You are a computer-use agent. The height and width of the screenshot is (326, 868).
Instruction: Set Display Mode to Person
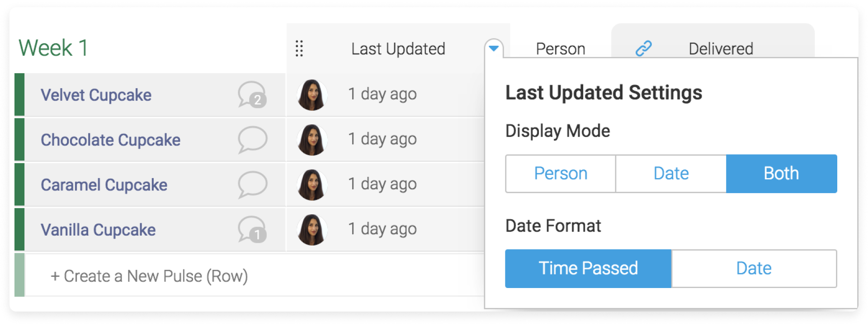[x=561, y=174]
